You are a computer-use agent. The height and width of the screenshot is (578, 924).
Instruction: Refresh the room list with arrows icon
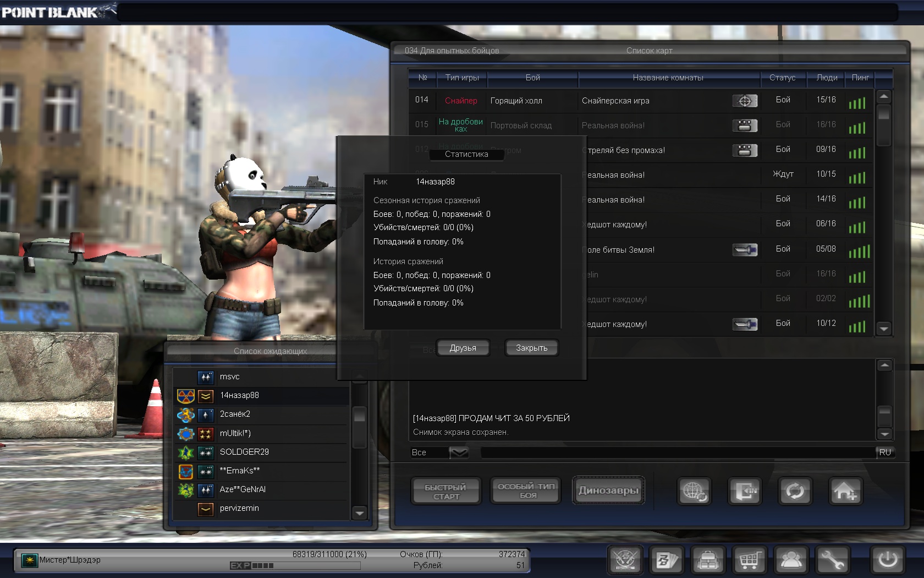coord(795,490)
